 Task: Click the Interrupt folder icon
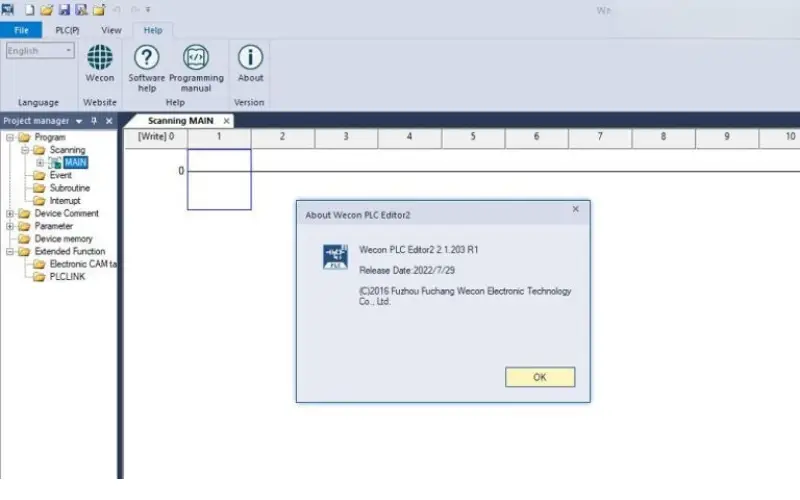tap(39, 201)
